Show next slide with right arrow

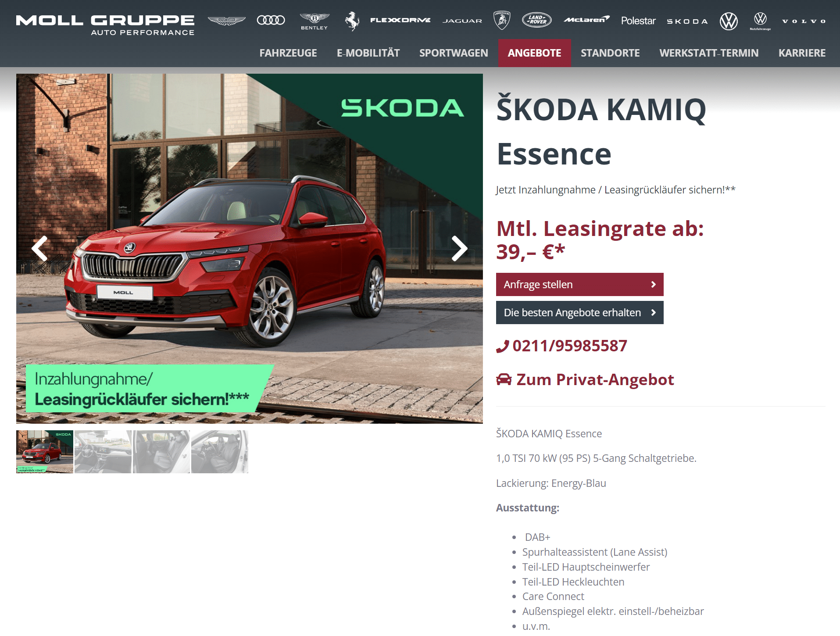point(459,248)
